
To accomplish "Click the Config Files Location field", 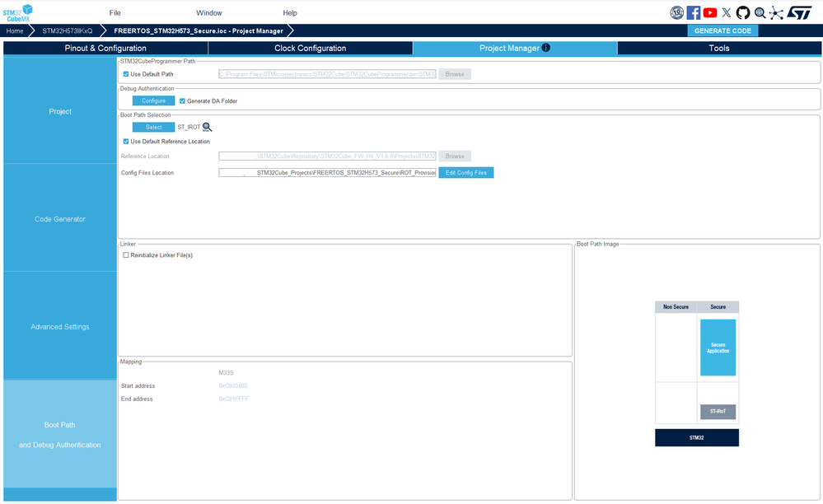I will [328, 173].
